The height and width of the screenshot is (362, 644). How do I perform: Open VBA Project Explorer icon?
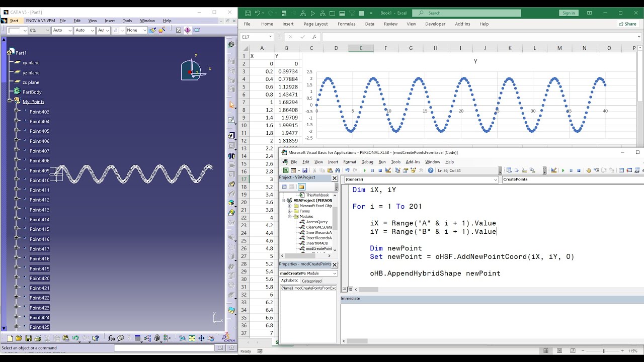pos(397,170)
